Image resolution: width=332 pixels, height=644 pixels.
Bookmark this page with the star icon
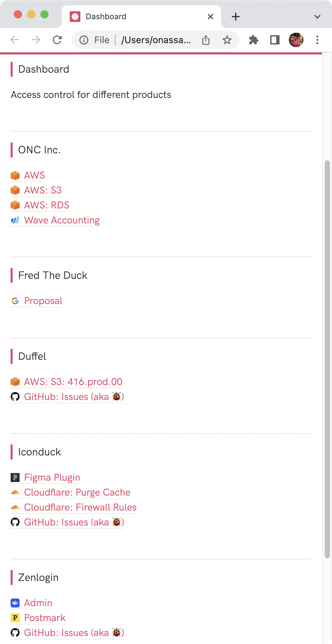(x=227, y=40)
